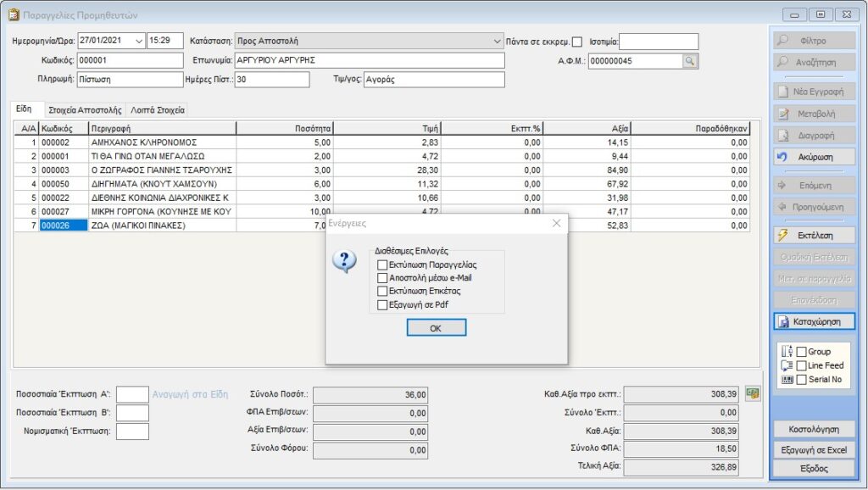This screenshot has height=490, width=868.
Task: Tick the Εκτύπωση Παραγγελίας checkbox
Action: pos(382,264)
